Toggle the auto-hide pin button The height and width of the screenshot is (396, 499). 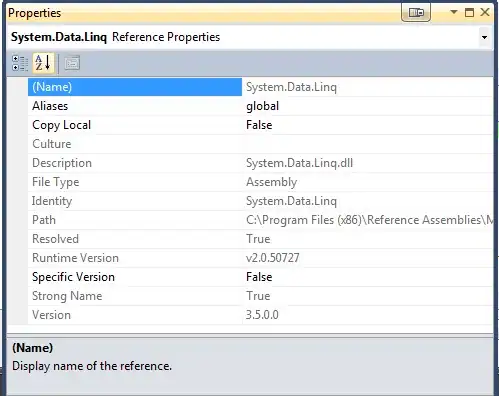tap(416, 13)
